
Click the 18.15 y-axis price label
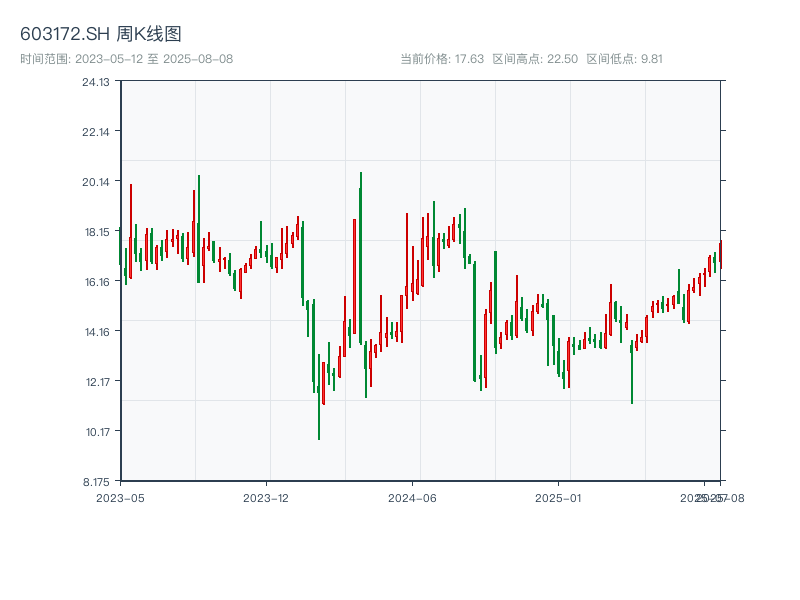point(96,232)
